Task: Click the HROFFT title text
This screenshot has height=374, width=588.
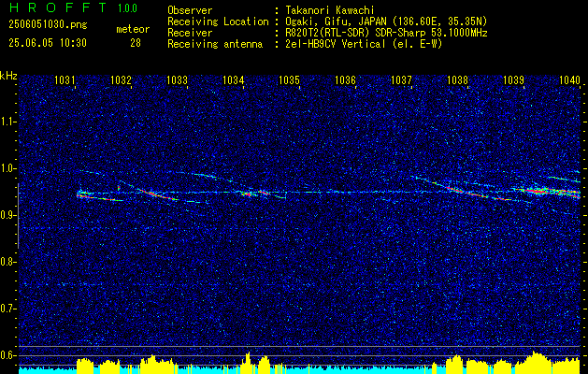Action: (57, 7)
